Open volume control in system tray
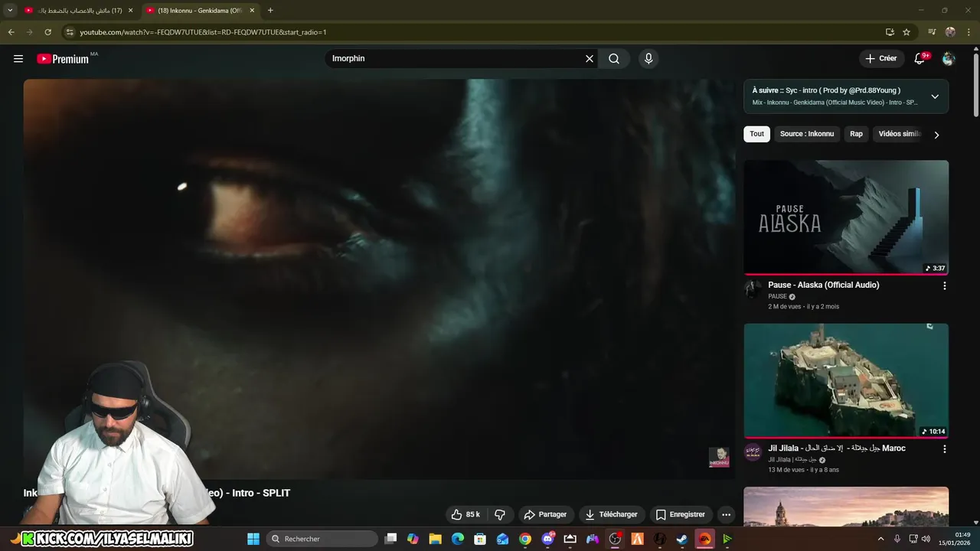Screen dimensions: 980x551 pos(926,539)
